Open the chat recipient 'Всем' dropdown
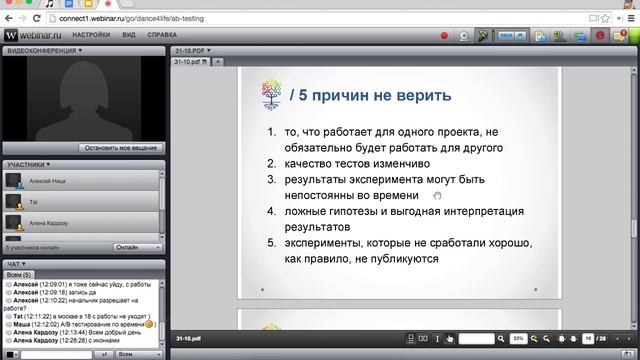Screen dimensions: 640x360 (x=139, y=355)
